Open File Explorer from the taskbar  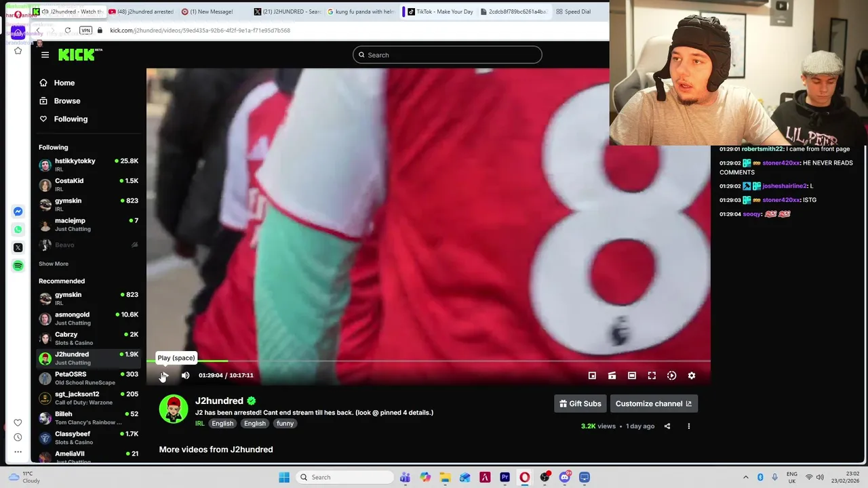[x=445, y=477]
